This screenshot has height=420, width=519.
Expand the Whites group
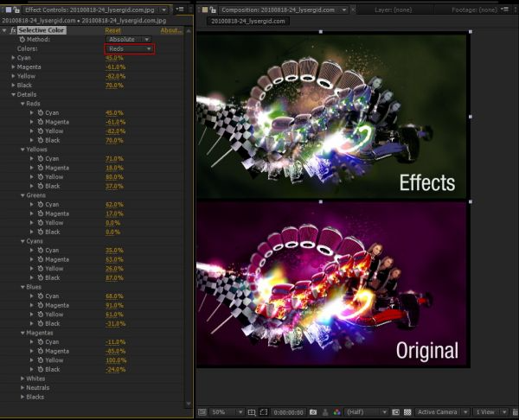tap(22, 379)
